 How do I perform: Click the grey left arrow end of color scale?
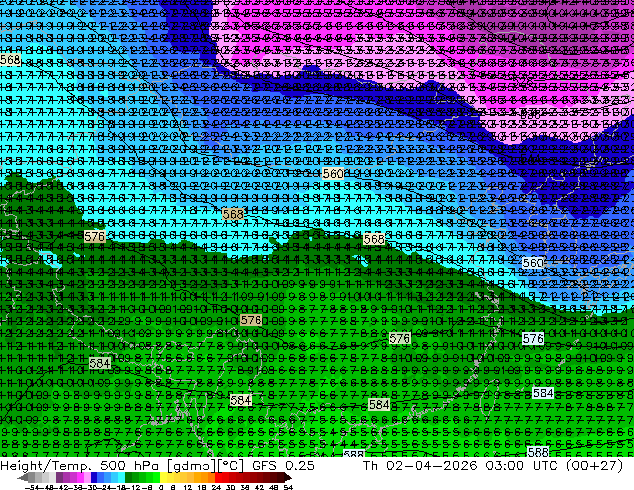[x=22, y=478]
